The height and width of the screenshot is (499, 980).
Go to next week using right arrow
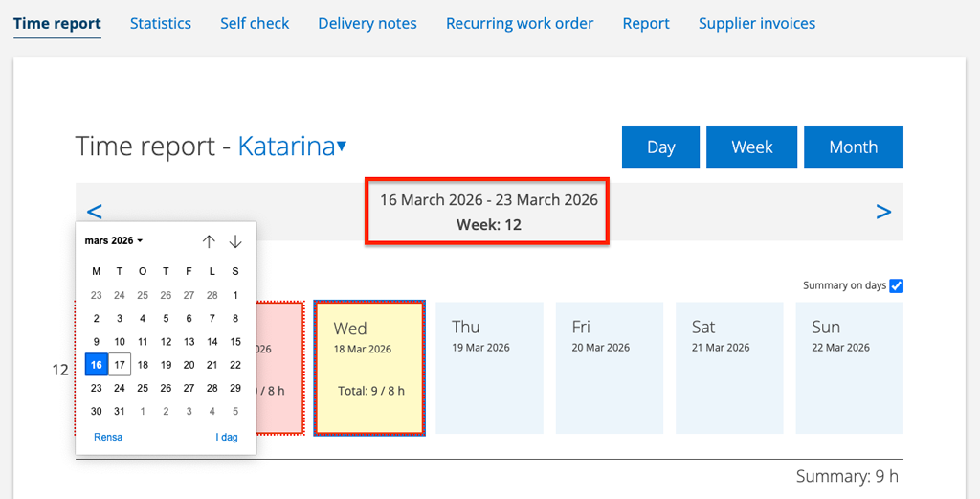point(883,212)
